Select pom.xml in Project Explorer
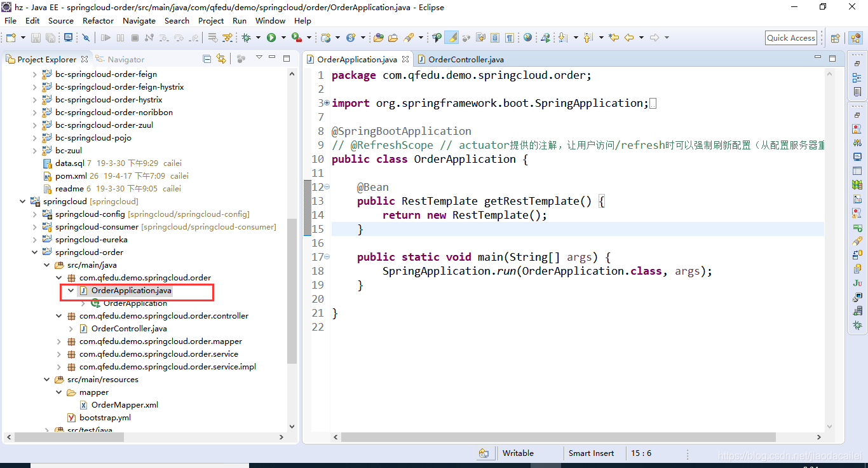 coord(71,176)
